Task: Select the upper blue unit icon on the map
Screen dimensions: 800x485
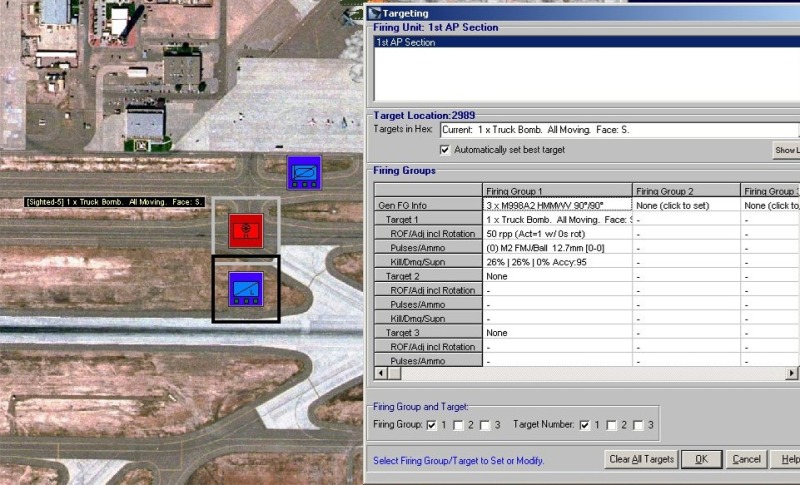Action: [303, 172]
